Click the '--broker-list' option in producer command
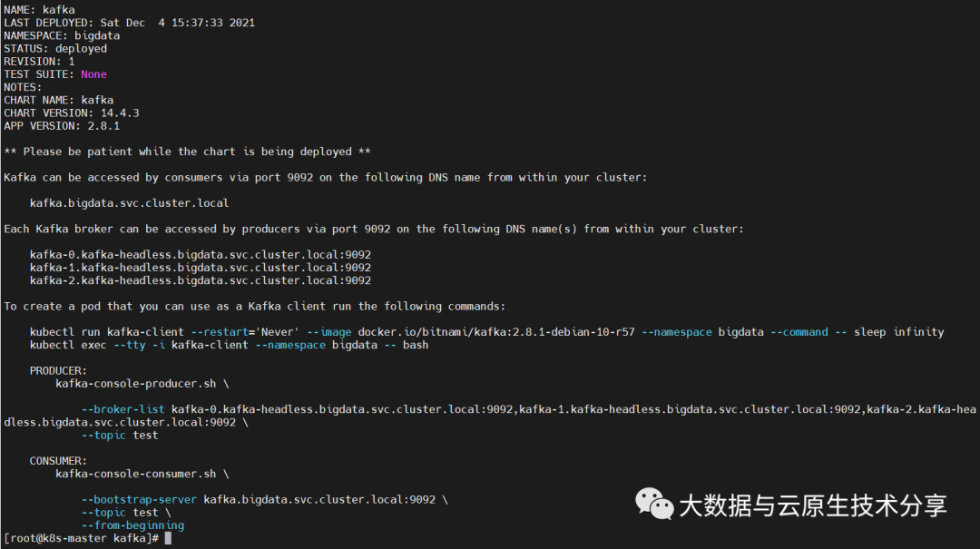This screenshot has width=980, height=549. point(123,409)
